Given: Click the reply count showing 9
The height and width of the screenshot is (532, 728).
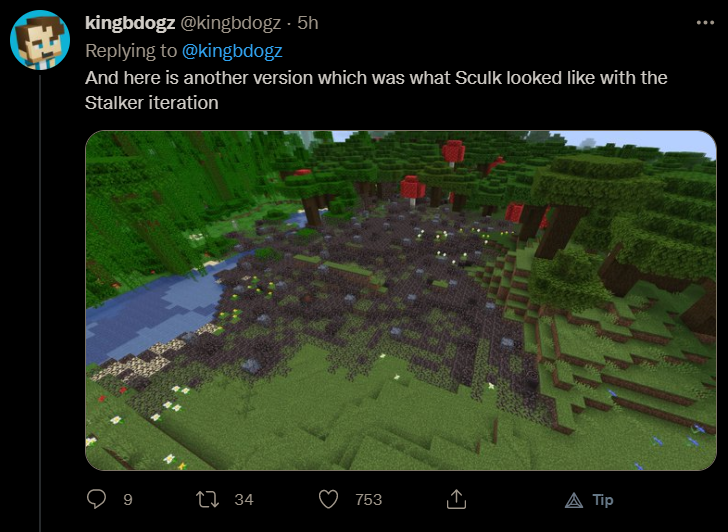Looking at the screenshot, I should coord(128,500).
